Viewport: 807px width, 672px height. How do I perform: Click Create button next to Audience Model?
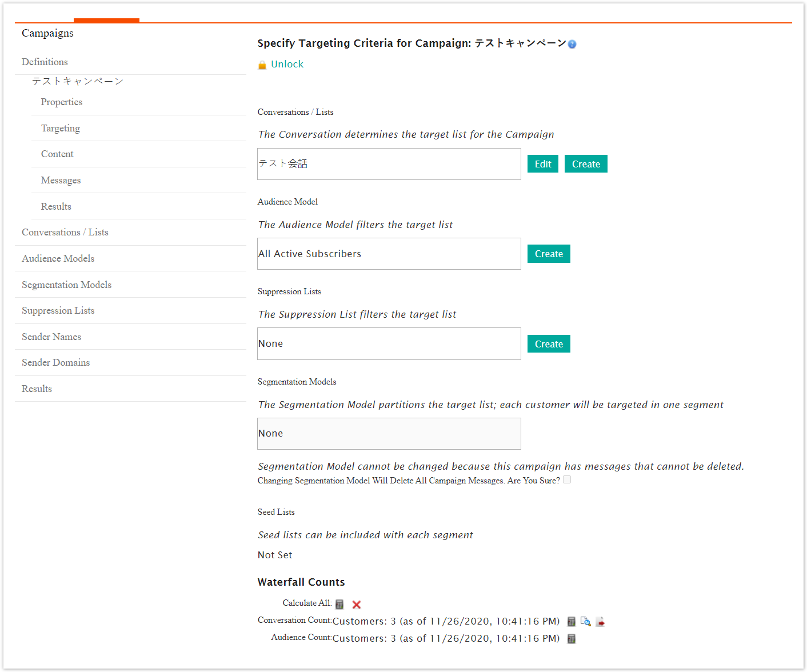(549, 254)
